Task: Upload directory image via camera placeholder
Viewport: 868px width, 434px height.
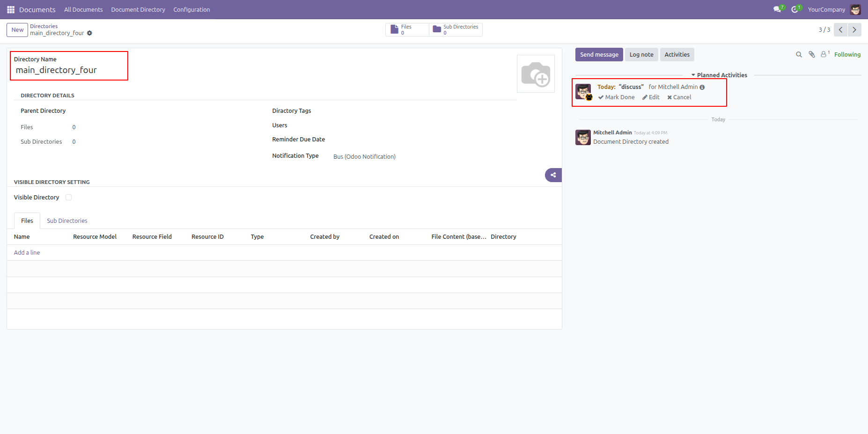Action: pos(536,74)
